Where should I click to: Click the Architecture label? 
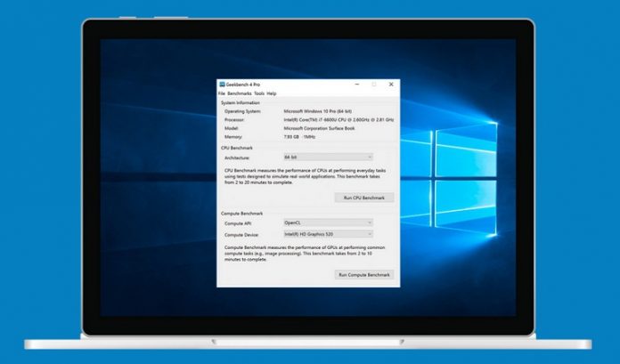tap(237, 158)
